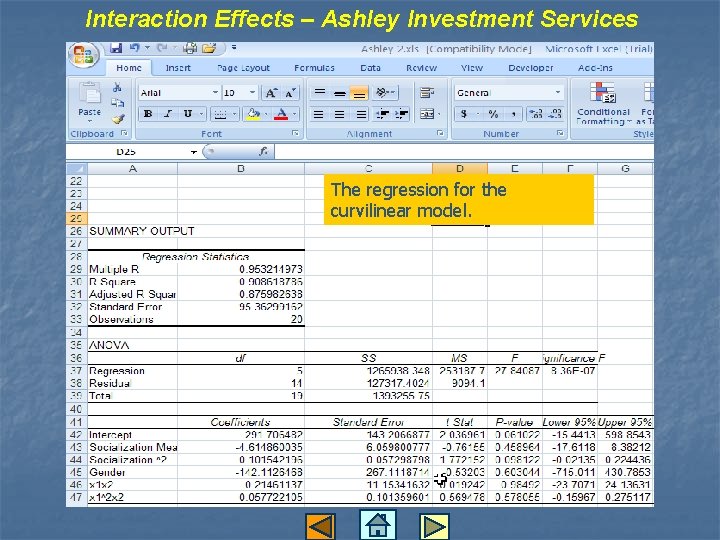Image resolution: width=720 pixels, height=540 pixels.
Task: Apply the red Font Color A
Action: pyautogui.click(x=281, y=113)
